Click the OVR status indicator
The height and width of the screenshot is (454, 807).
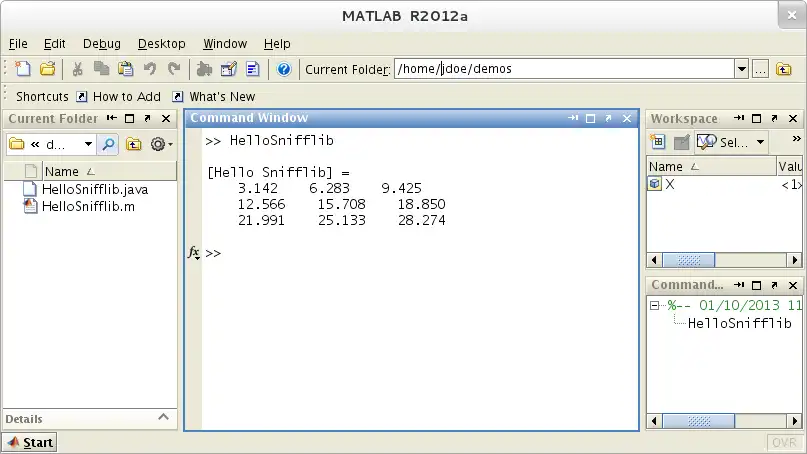784,443
